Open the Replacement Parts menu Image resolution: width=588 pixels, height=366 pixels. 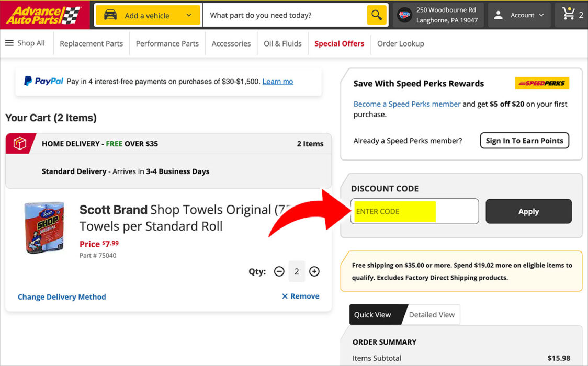[91, 43]
